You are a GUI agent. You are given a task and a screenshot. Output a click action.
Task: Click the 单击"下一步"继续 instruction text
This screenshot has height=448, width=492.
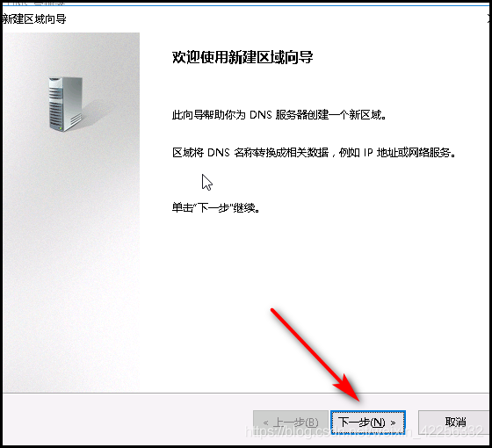(216, 208)
